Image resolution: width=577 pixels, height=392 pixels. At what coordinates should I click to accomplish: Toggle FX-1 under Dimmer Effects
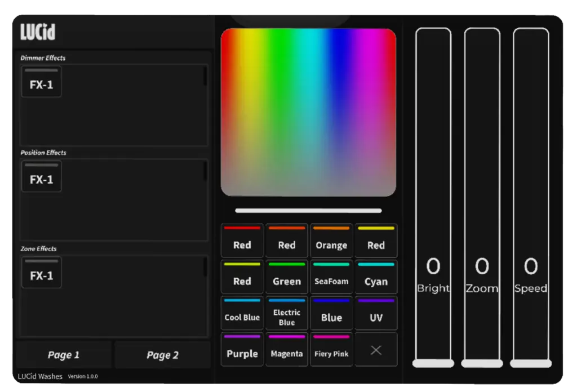point(41,82)
